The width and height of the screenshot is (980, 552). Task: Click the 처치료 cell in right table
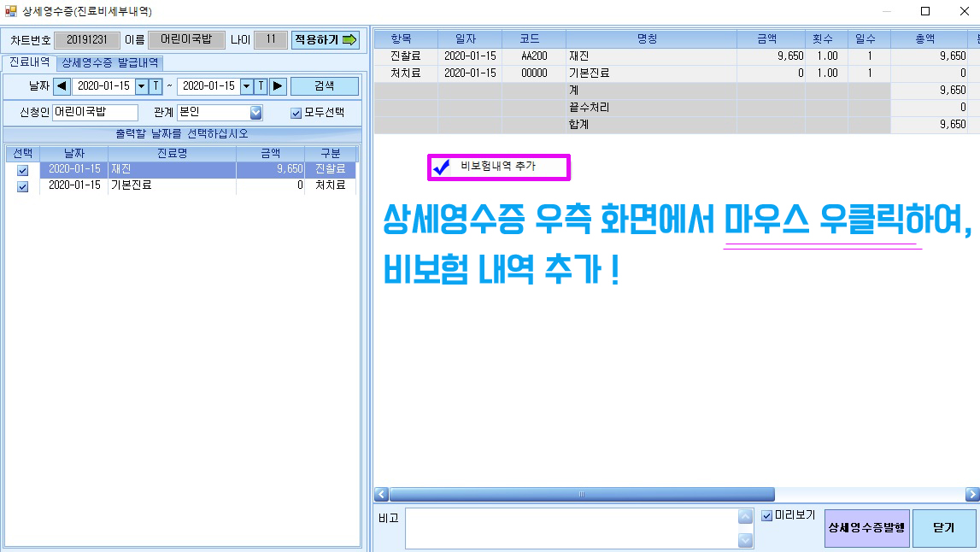click(406, 73)
